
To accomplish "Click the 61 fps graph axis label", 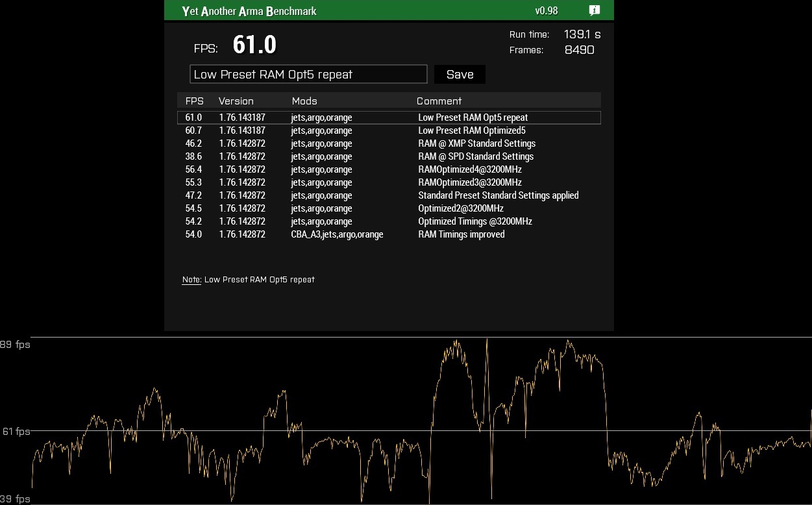I will pyautogui.click(x=16, y=431).
